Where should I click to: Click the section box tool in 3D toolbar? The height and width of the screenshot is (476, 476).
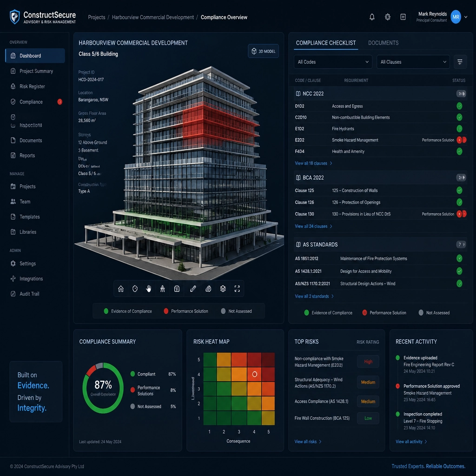click(177, 289)
